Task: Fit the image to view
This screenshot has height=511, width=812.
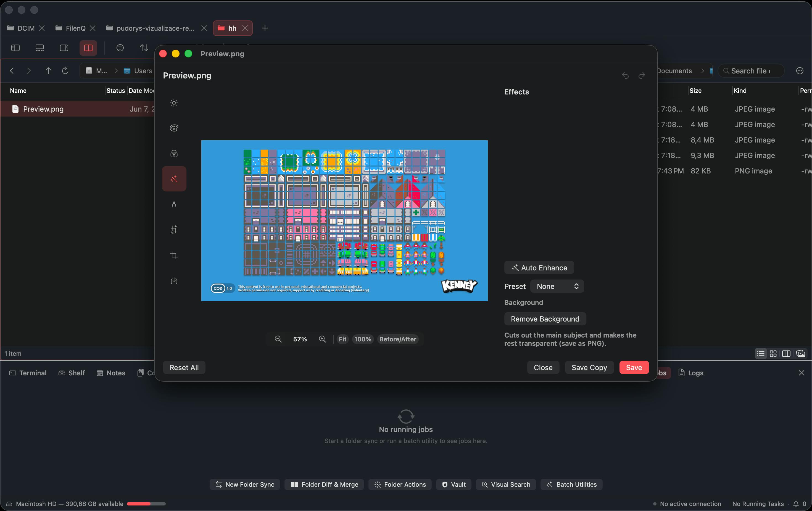Action: click(342, 339)
